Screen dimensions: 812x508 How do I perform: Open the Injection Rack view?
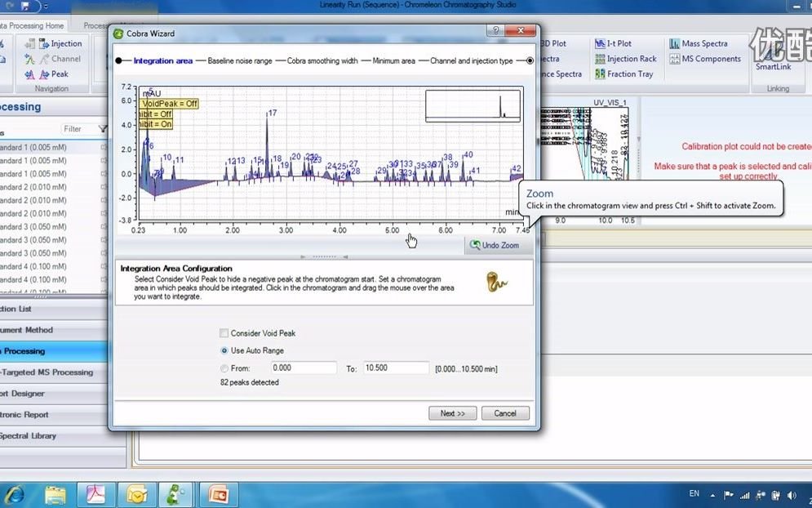coord(626,59)
